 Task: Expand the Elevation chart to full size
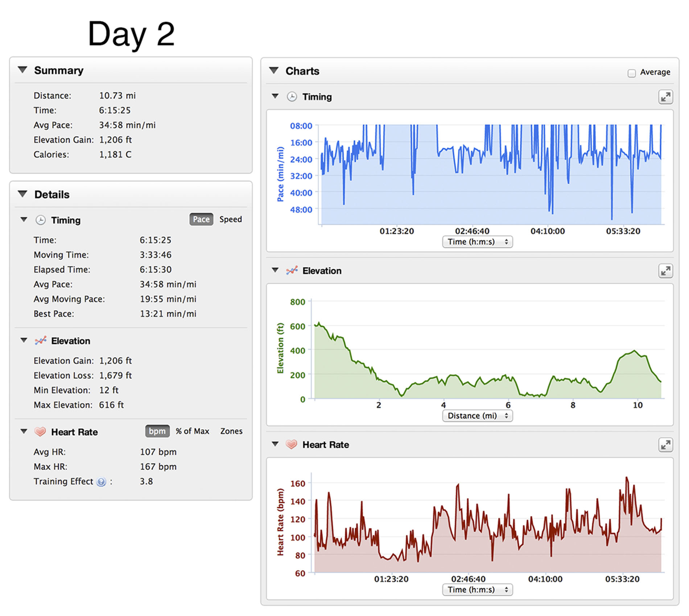[x=665, y=271]
